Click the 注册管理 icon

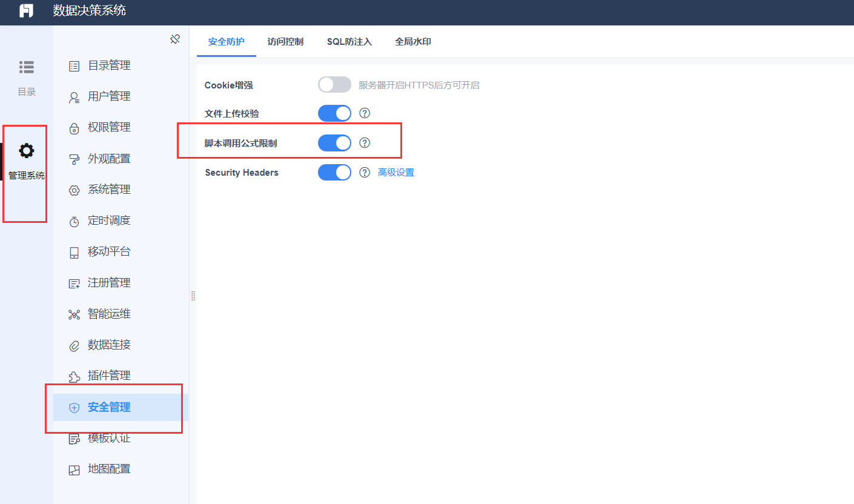point(74,283)
